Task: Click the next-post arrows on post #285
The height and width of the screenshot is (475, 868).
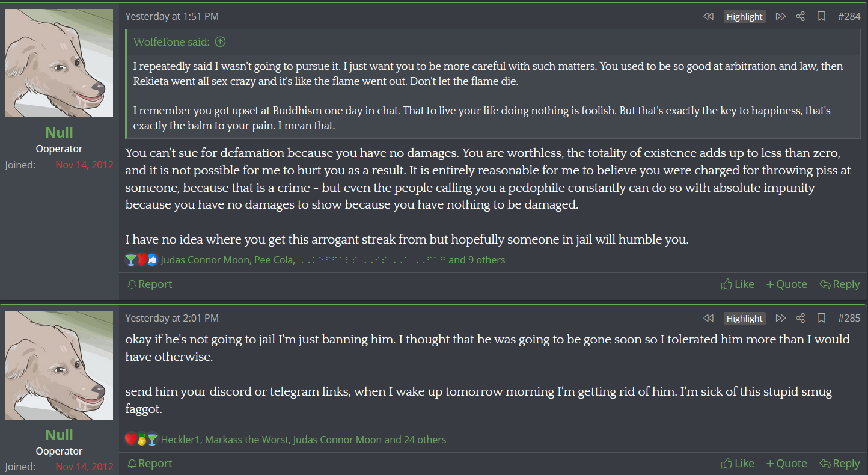Action: click(780, 319)
